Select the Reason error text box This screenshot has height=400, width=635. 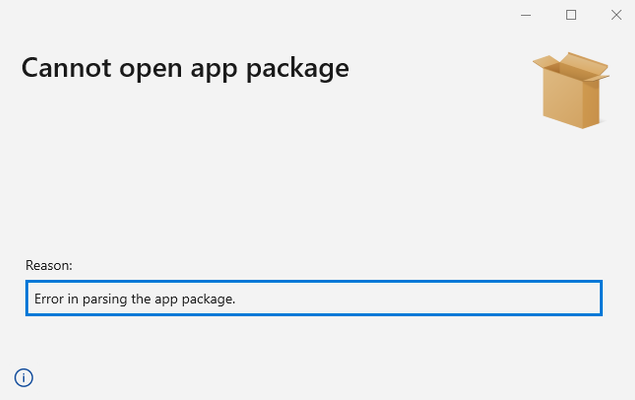point(314,298)
